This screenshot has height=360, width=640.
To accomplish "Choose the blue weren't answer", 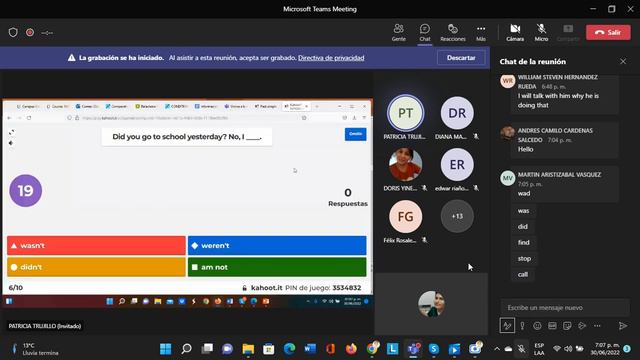I will [277, 246].
